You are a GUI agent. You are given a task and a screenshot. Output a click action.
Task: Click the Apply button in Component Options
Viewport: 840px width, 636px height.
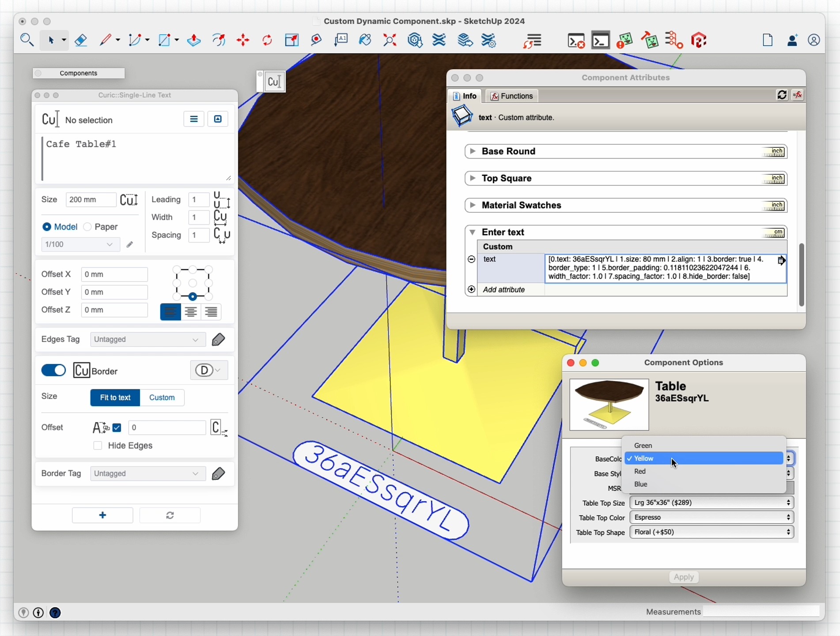[x=684, y=578]
